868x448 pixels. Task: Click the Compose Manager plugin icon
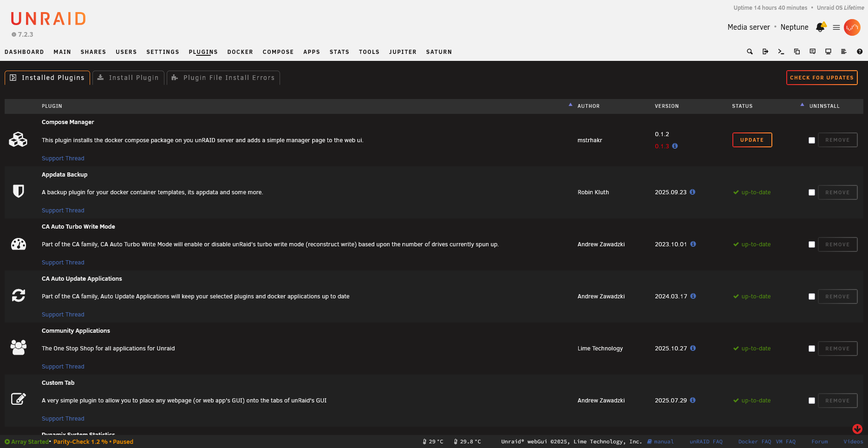click(x=19, y=139)
